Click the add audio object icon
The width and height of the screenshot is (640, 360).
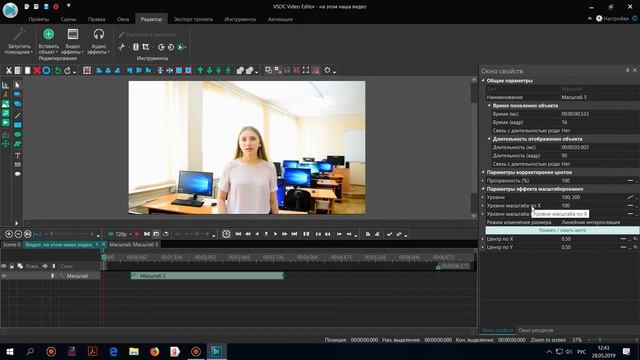6,113
